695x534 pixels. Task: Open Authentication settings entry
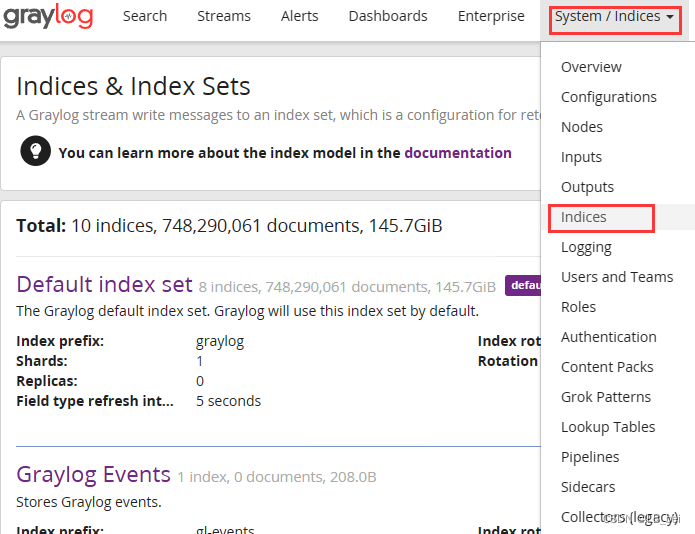(608, 337)
